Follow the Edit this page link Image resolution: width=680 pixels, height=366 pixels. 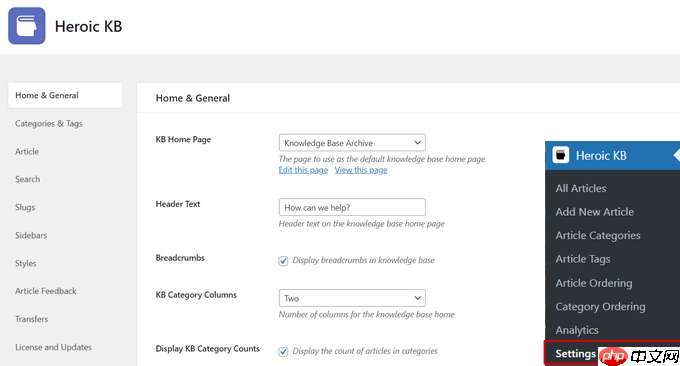coord(303,170)
